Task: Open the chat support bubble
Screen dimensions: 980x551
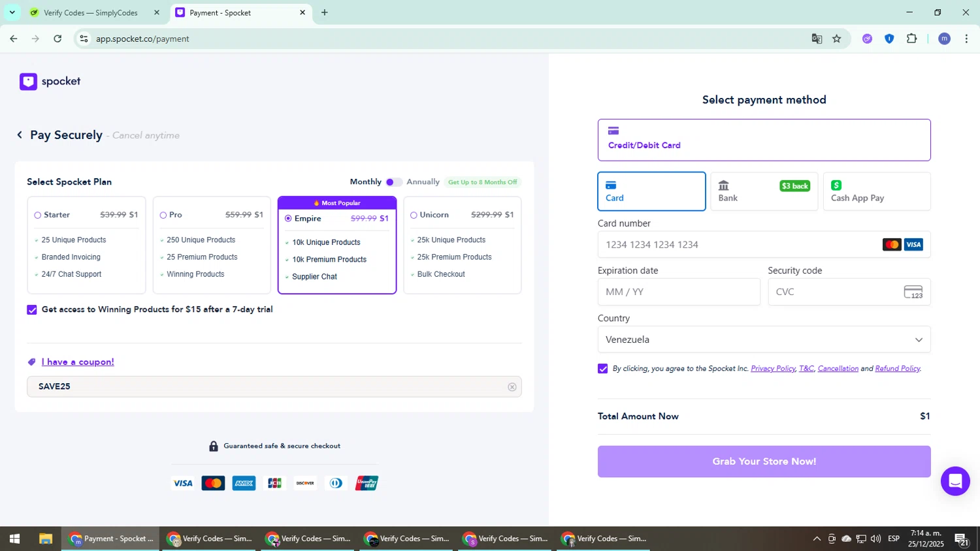Action: coord(955,481)
